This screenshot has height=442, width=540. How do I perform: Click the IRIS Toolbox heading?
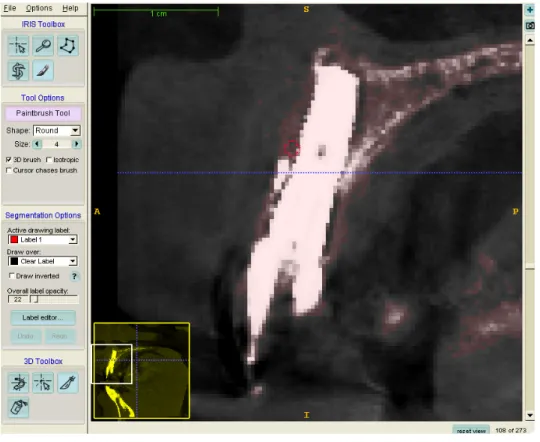pos(43,24)
